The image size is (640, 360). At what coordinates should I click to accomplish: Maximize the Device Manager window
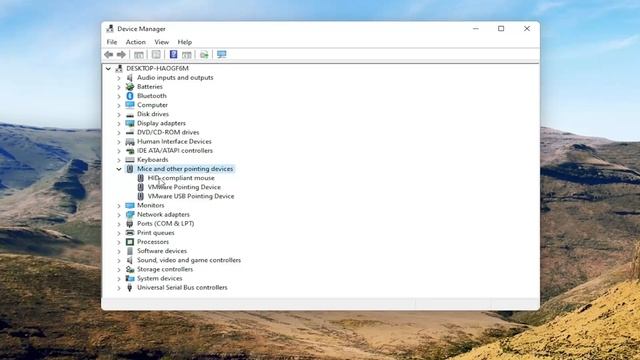click(x=501, y=29)
